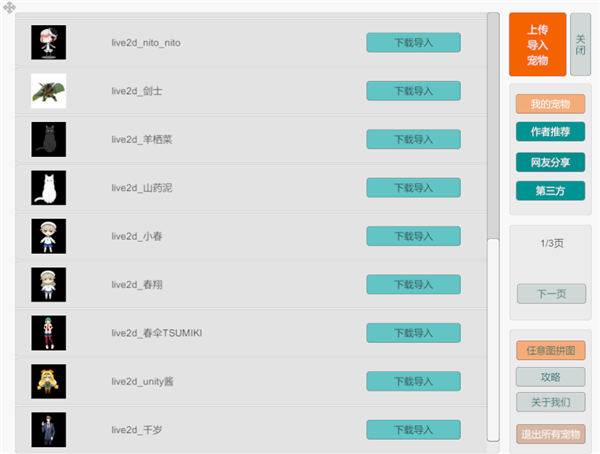Download and import live2d_nito_nito
Image resolution: width=600 pixels, height=454 pixels.
pos(413,43)
